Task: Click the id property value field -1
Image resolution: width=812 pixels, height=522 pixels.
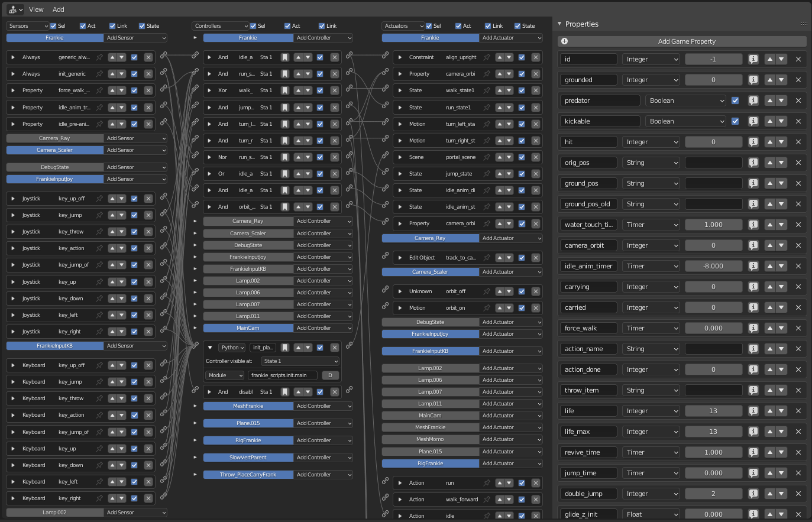Action: coord(713,59)
